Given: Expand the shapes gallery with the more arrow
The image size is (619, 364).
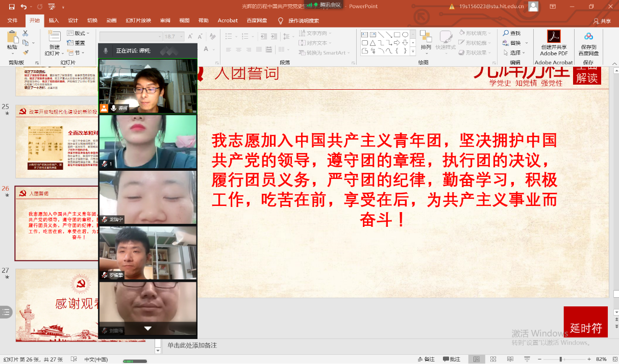Looking at the screenshot, I should [413, 51].
